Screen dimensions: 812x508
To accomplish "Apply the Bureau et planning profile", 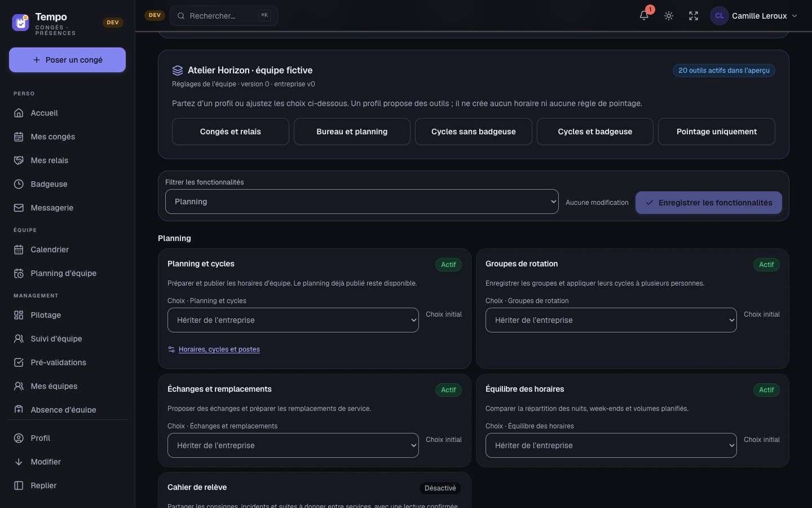I will (x=352, y=132).
